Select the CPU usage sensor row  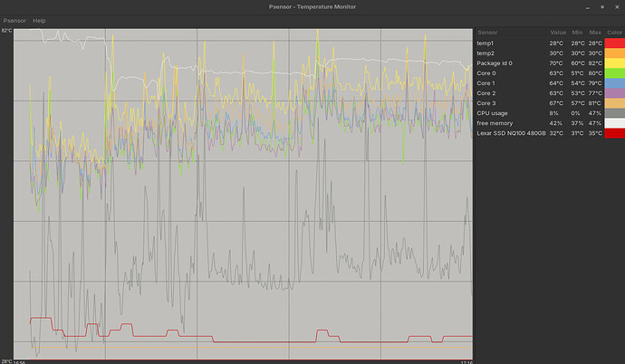click(x=507, y=113)
